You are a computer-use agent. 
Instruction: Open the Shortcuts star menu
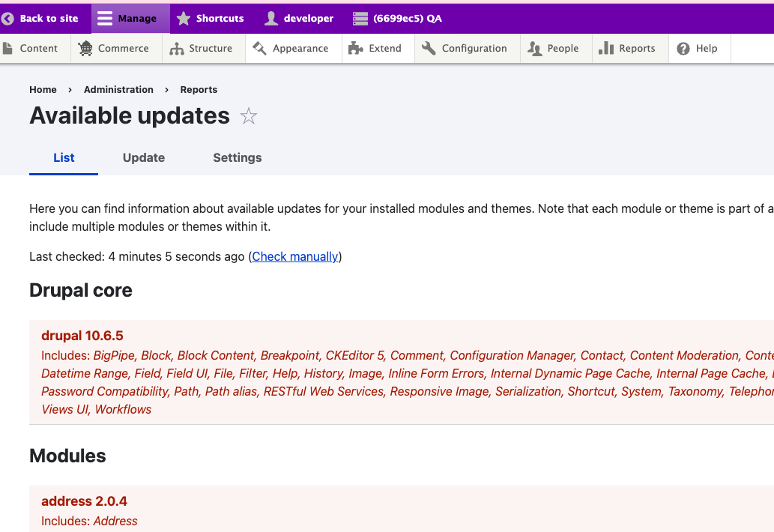pyautogui.click(x=210, y=19)
